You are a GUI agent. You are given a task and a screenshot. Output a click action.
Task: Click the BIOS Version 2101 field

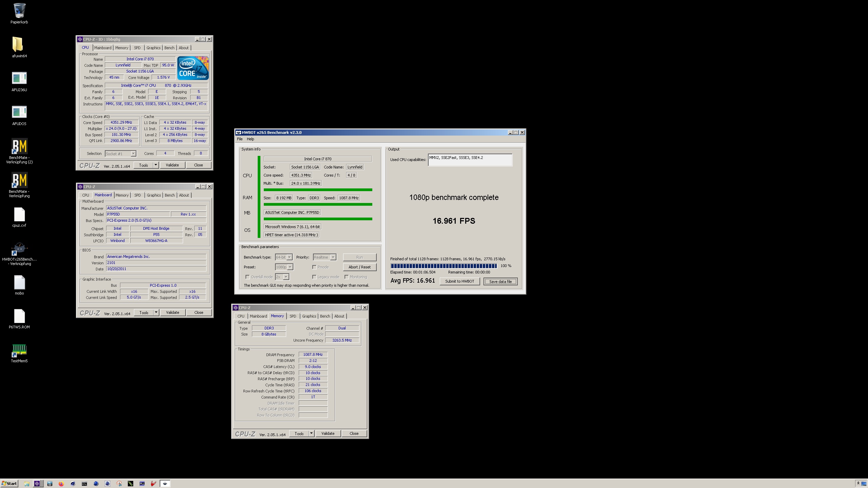[x=156, y=263]
